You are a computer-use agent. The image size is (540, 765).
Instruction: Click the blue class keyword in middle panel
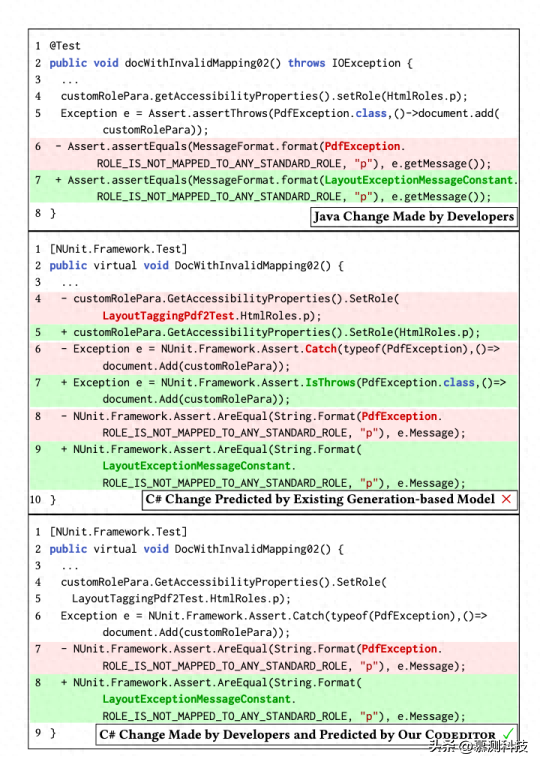pos(459,382)
